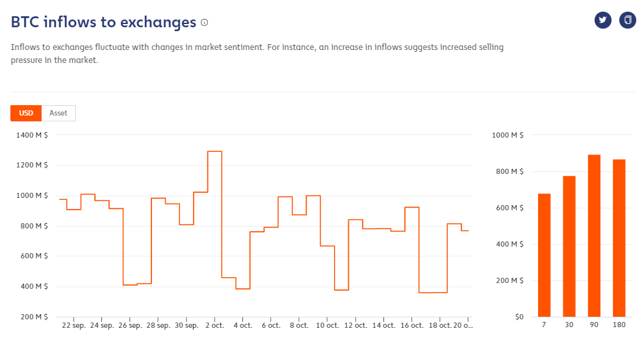Click the '16 oct.' x-axis label
This screenshot has width=644, height=344.
click(x=412, y=325)
